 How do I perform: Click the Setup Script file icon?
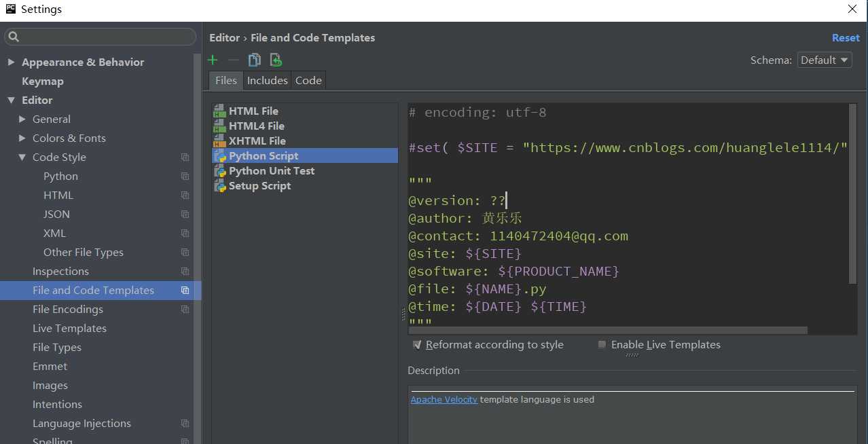pyautogui.click(x=219, y=185)
